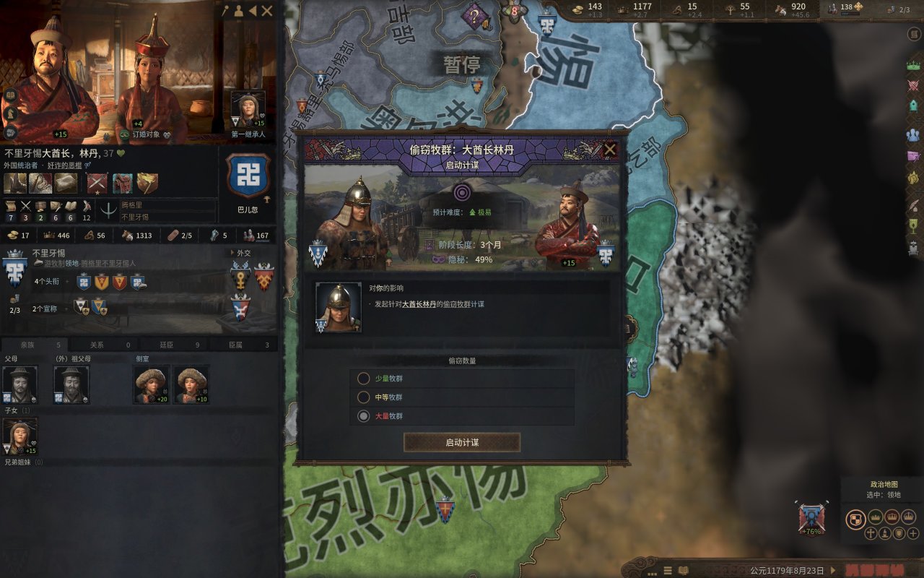Click the 启动计谋 start scheme button

462,442
